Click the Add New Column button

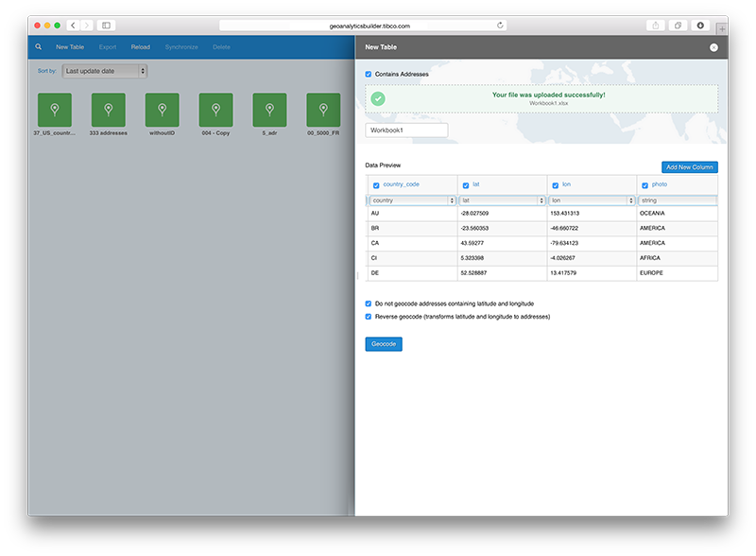click(x=689, y=167)
